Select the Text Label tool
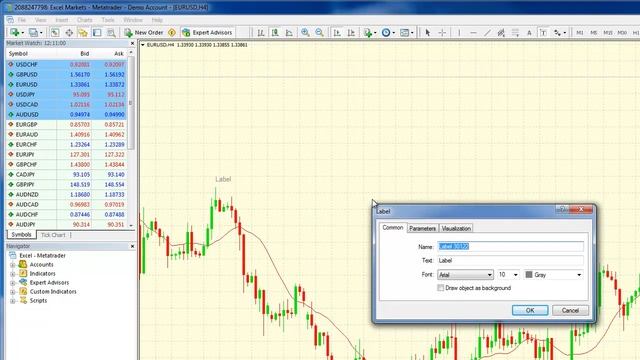This screenshot has width=640, height=360. pyautogui.click(x=543, y=33)
